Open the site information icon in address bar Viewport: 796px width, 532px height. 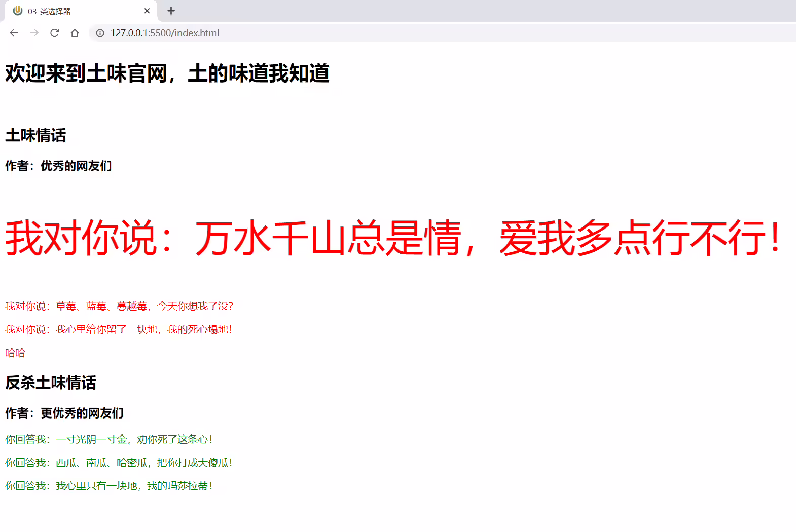pyautogui.click(x=100, y=33)
